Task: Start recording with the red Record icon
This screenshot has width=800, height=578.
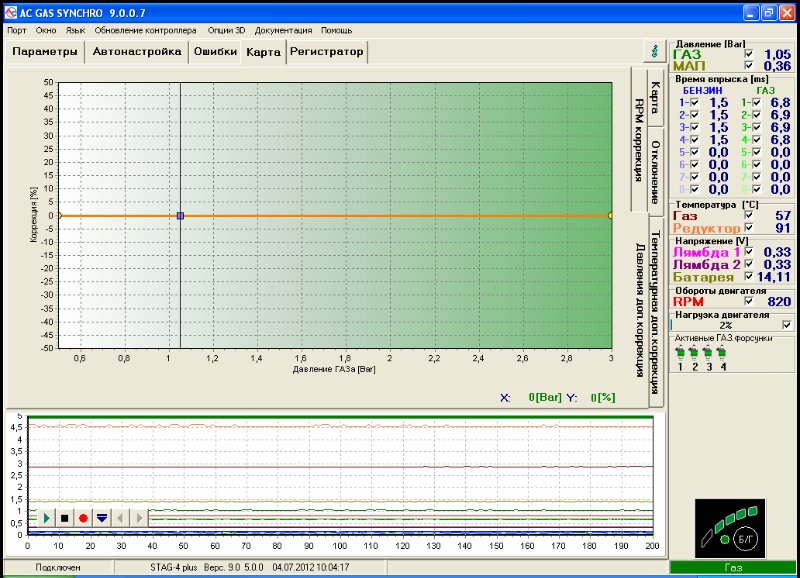Action: click(83, 517)
